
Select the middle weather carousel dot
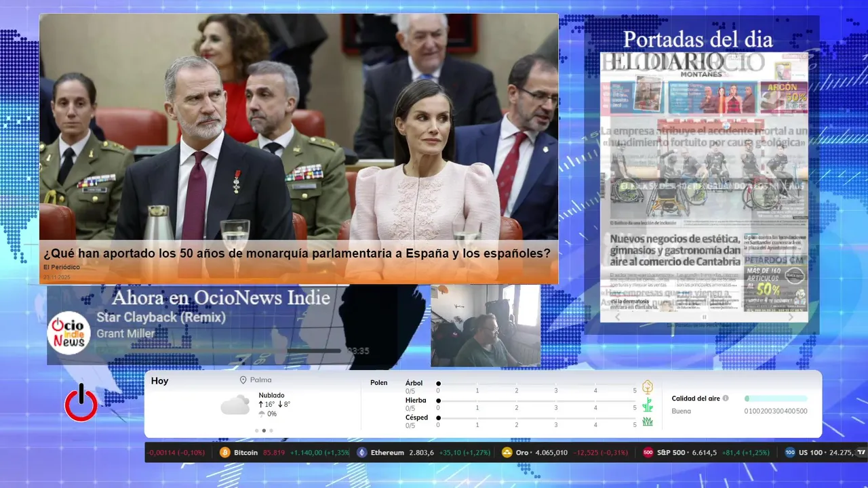pos(264,430)
